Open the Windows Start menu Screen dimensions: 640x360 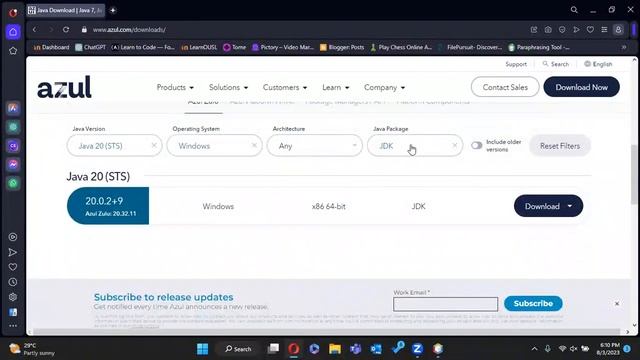[202, 349]
